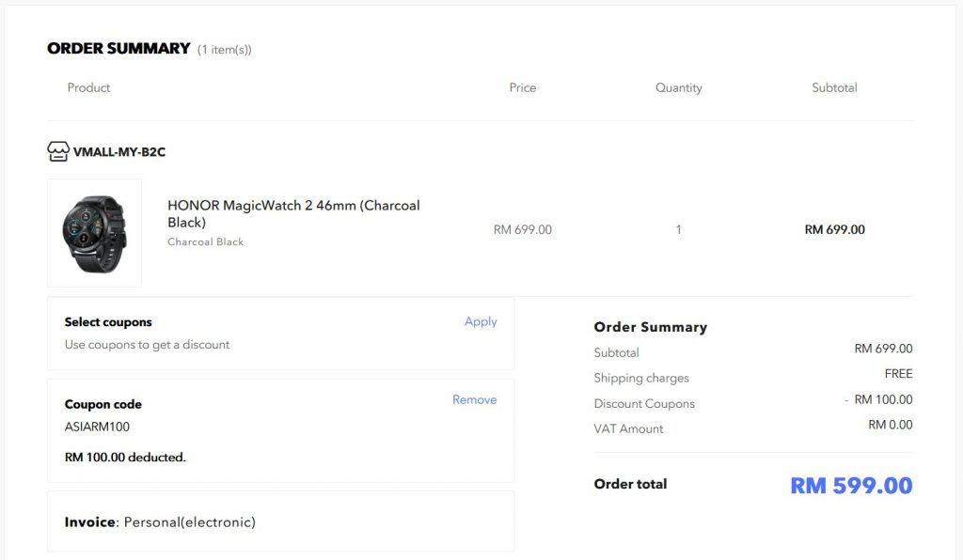Viewport: 963px width, 560px height.
Task: Click the ASIARM100 coupon code text
Action: click(97, 427)
